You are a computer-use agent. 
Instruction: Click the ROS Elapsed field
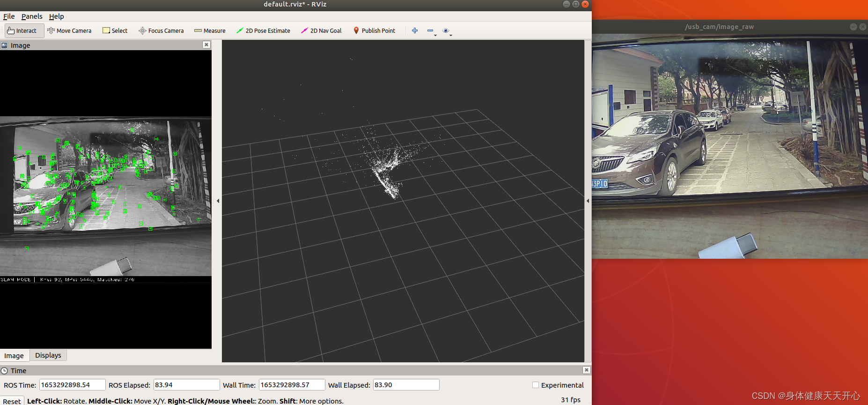coord(186,385)
